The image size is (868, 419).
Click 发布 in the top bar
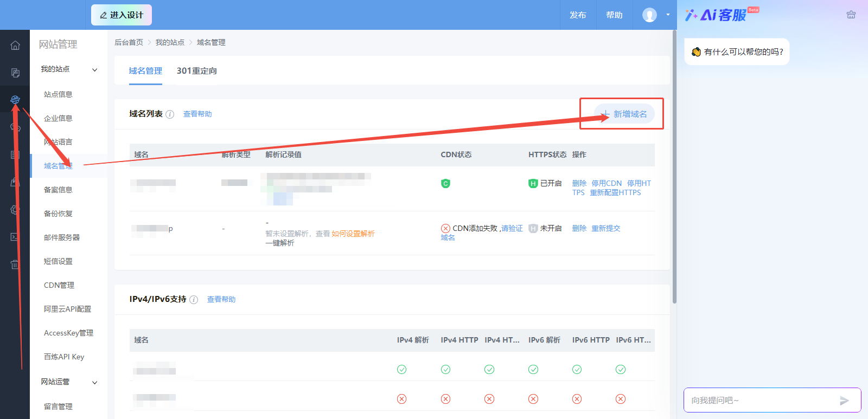tap(578, 15)
